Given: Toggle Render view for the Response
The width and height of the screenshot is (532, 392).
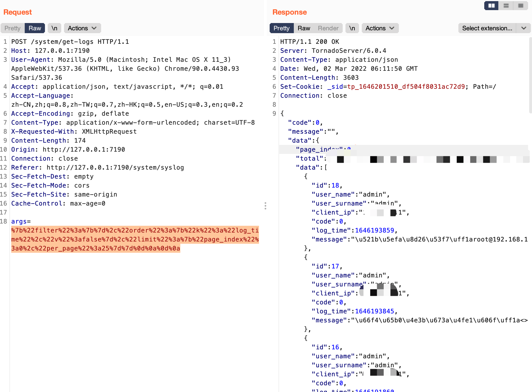Looking at the screenshot, I should pos(328,28).
